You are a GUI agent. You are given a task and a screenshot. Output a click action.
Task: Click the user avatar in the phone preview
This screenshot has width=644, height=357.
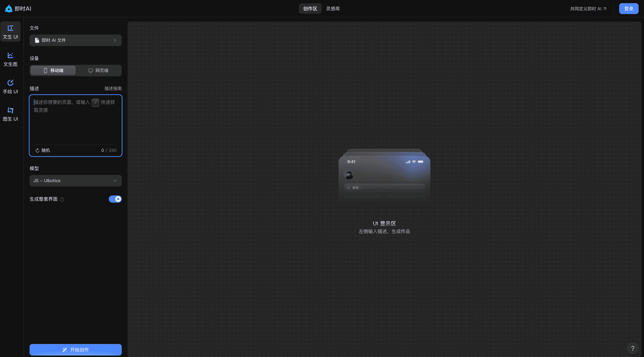tap(349, 175)
